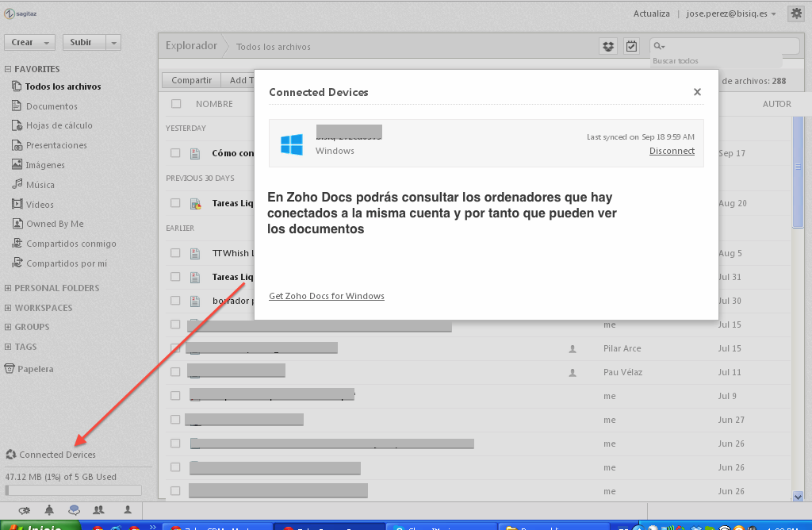
Task: Select Hojas de cálculo in sidebar
Action: 59,125
